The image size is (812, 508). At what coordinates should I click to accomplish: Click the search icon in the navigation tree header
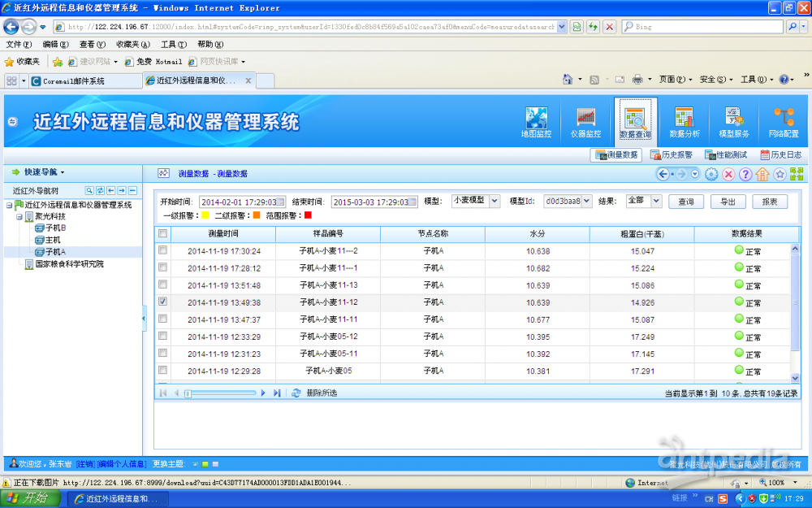90,190
